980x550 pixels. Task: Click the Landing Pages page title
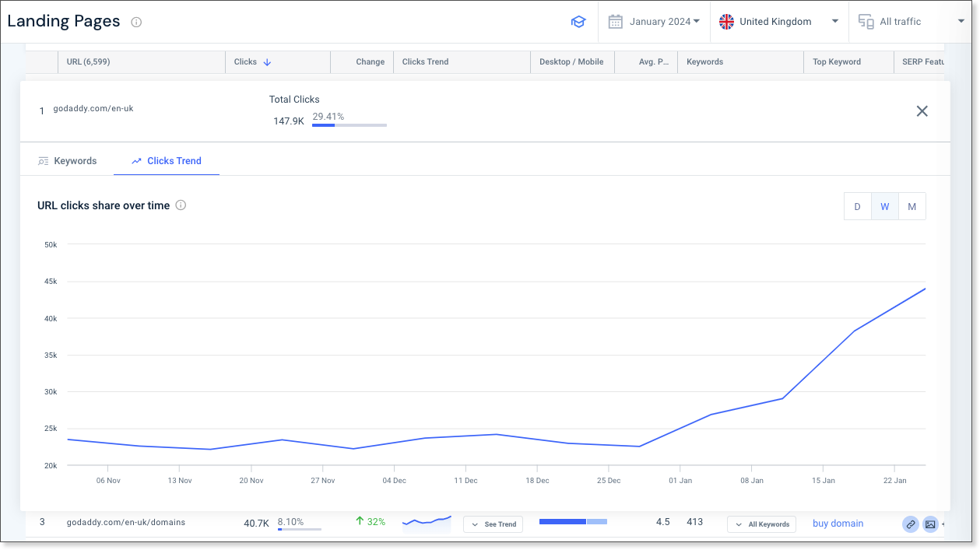[x=64, y=22]
